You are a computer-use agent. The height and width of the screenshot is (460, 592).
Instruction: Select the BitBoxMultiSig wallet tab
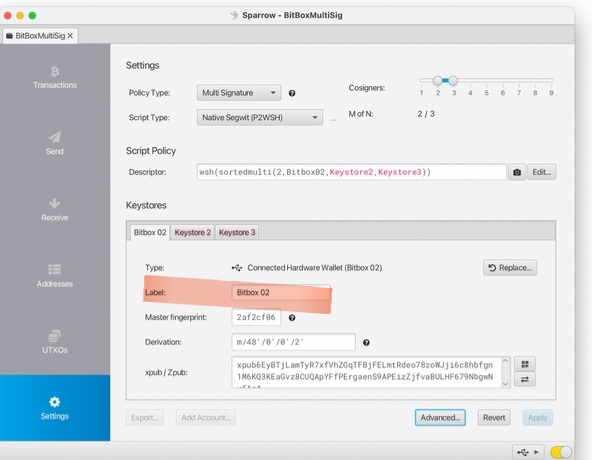click(40, 36)
